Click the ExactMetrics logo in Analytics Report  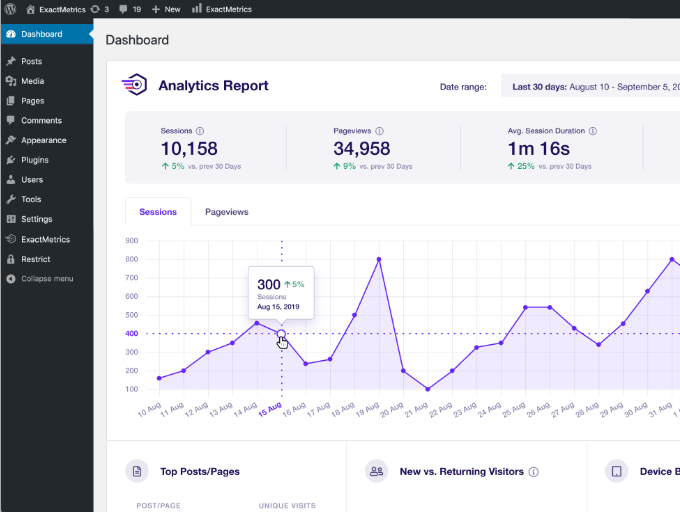pyautogui.click(x=134, y=86)
